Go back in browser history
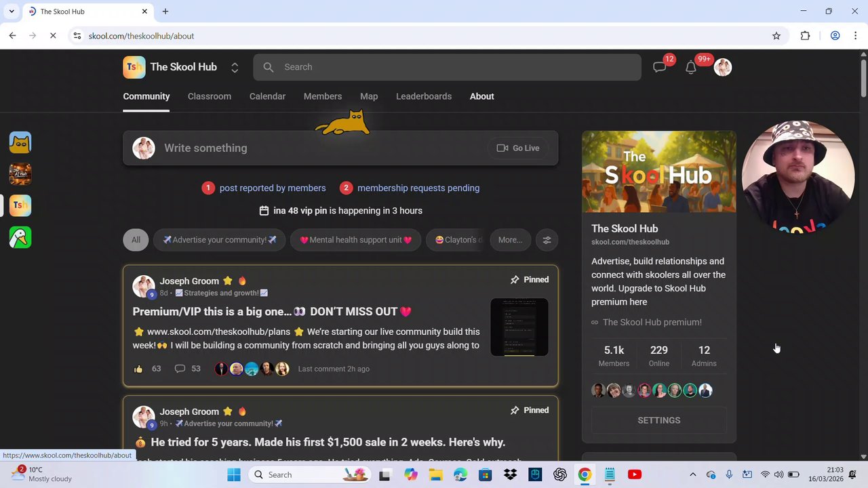Viewport: 868px width, 488px height. pos(13,36)
